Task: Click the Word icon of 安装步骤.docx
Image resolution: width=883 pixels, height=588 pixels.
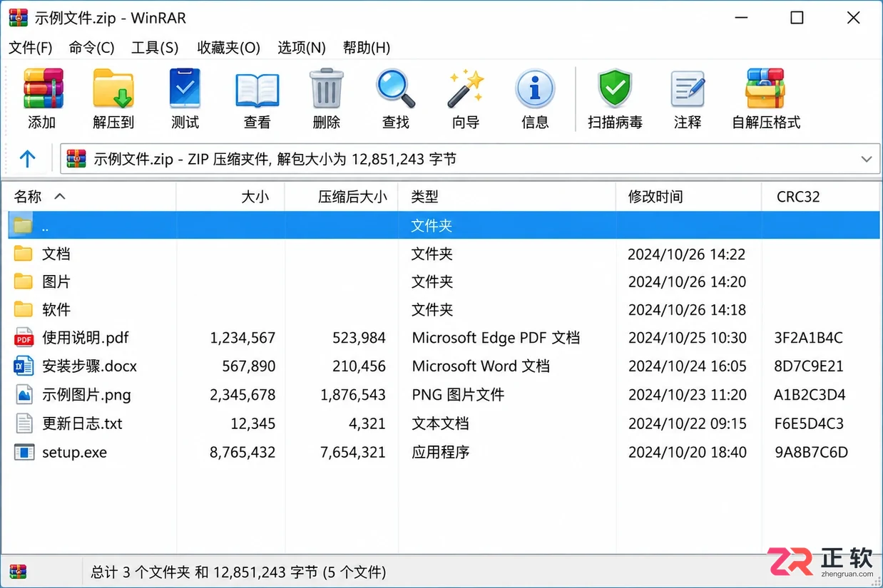Action: 24,366
